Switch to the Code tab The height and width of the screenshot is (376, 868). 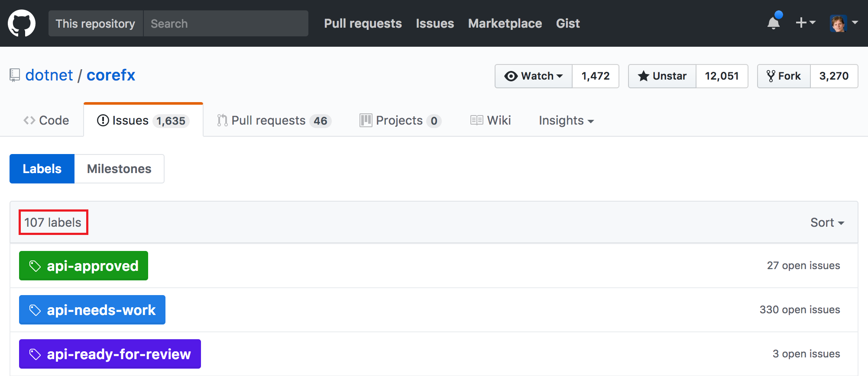coord(46,120)
